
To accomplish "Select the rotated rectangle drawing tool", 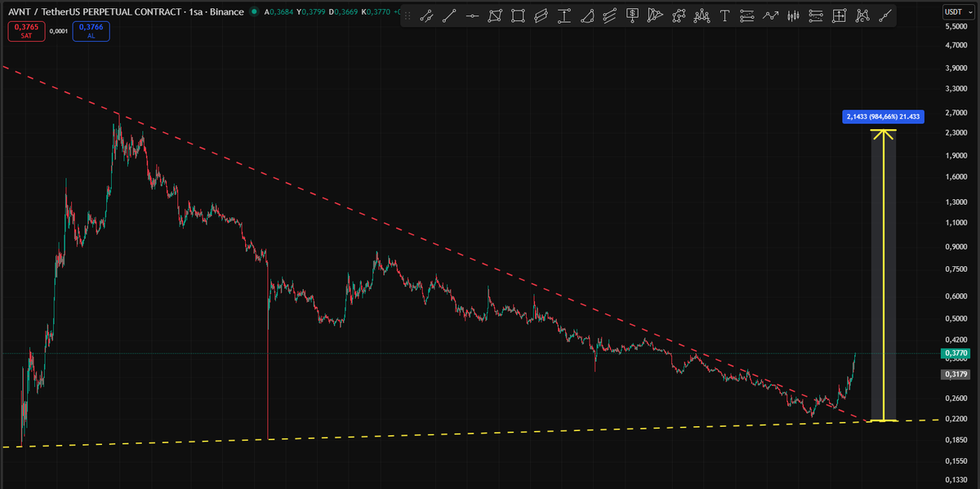I will pyautogui.click(x=495, y=16).
